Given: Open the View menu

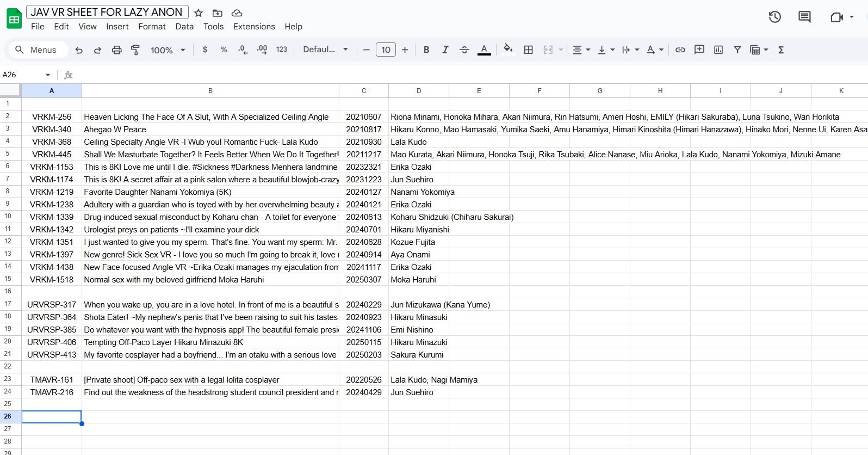Looking at the screenshot, I should point(88,27).
